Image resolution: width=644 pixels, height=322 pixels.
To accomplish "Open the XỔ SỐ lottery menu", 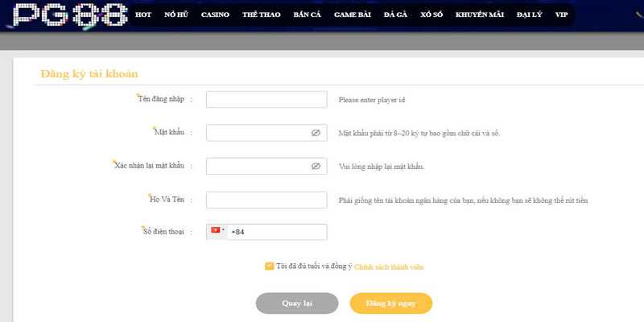I will pos(431,14).
